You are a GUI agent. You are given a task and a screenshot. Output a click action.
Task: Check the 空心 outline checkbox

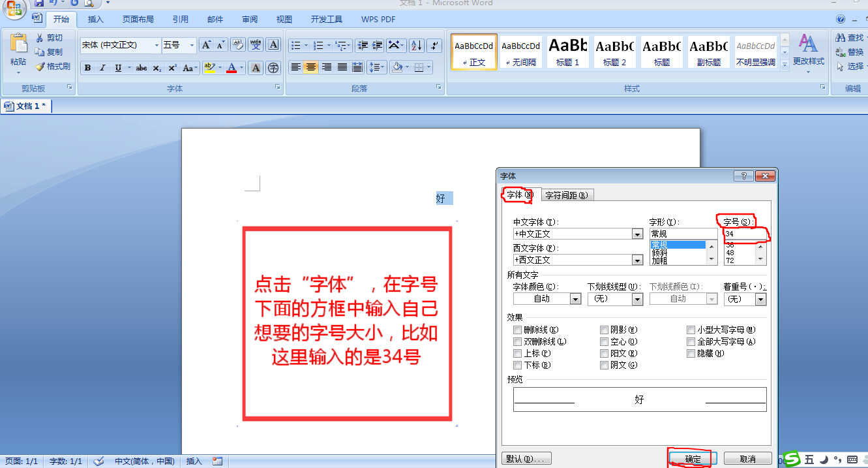tap(605, 342)
